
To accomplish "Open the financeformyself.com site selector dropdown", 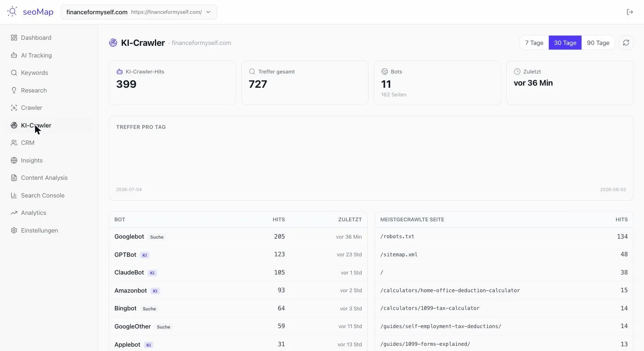I will tap(139, 12).
